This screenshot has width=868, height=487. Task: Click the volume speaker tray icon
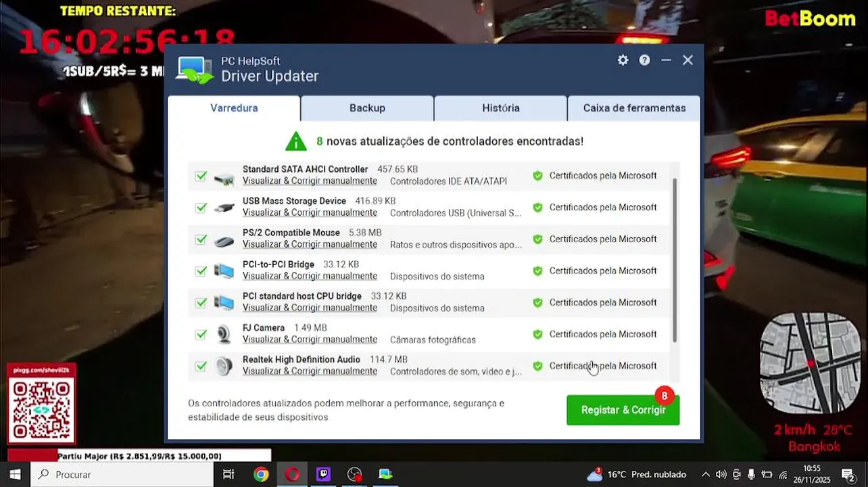coord(721,475)
